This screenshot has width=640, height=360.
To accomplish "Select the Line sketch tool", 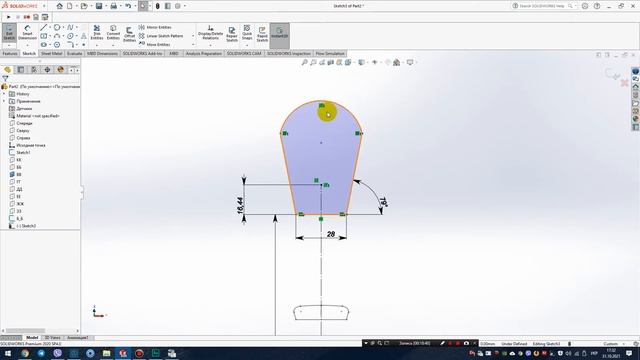I will pyautogui.click(x=43, y=27).
